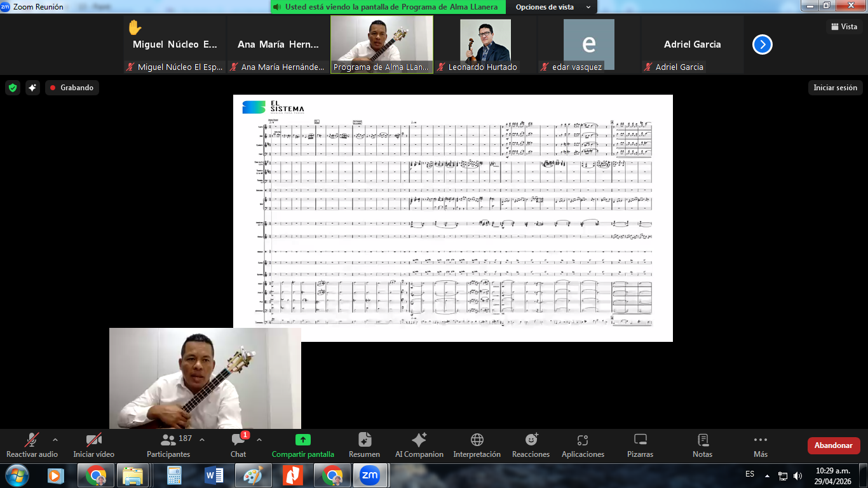Click red Abandonar button
Image resolution: width=868 pixels, height=488 pixels.
tap(834, 445)
